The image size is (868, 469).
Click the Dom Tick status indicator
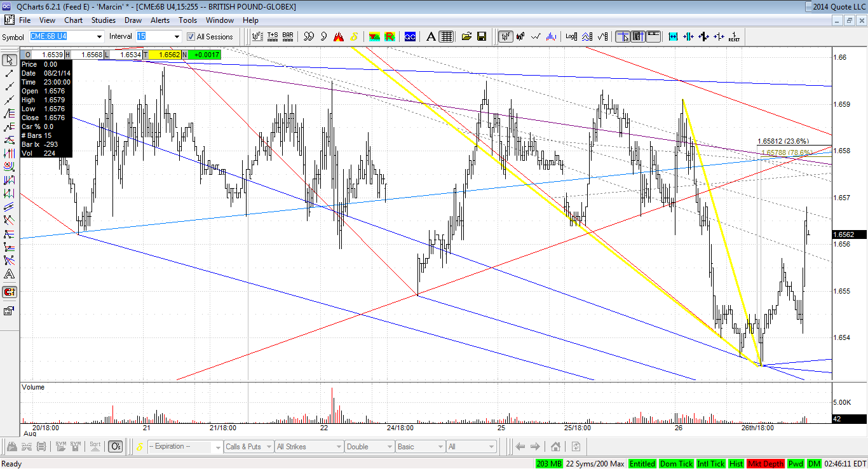pos(677,463)
